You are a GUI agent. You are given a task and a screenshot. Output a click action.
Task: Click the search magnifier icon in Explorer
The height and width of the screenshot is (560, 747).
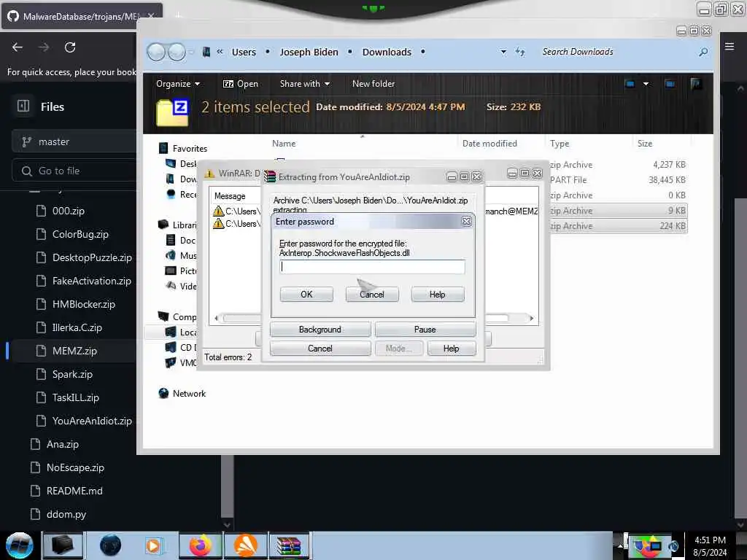click(703, 52)
